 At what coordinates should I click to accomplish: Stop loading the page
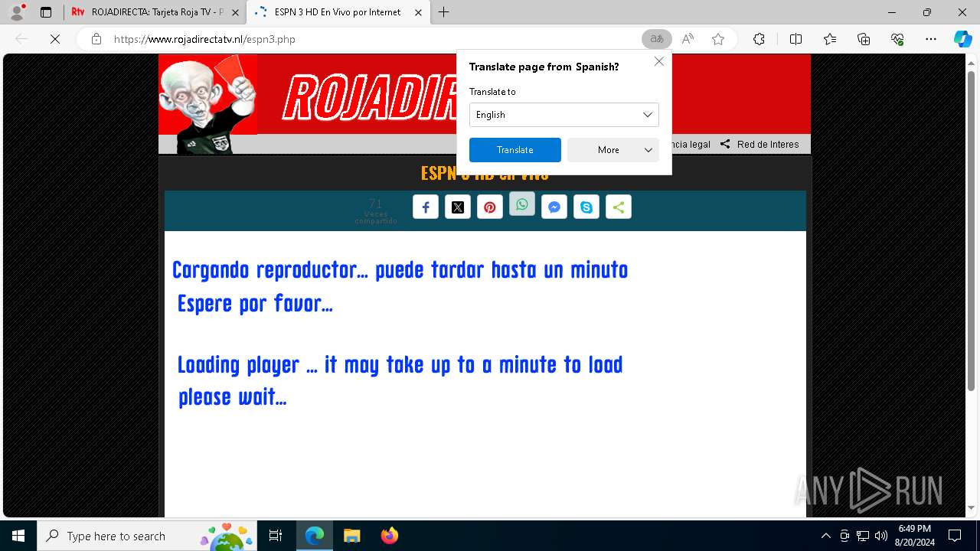pyautogui.click(x=55, y=39)
